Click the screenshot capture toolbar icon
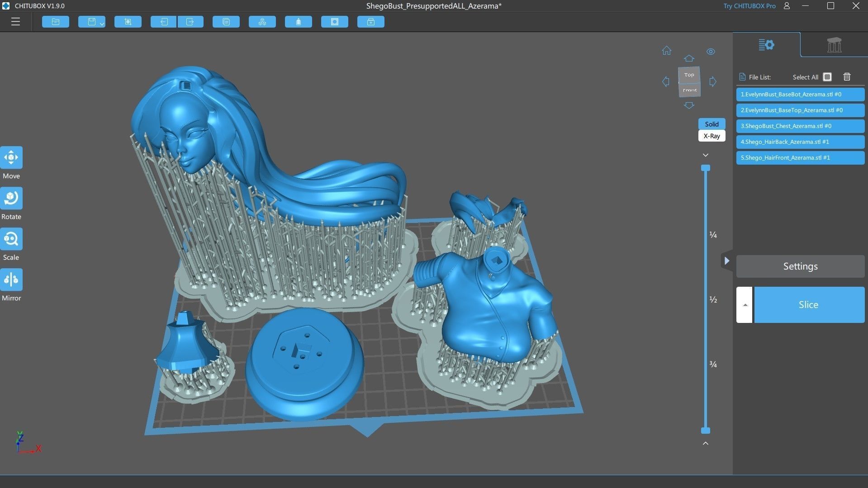Viewport: 868px width, 488px height. [x=128, y=22]
